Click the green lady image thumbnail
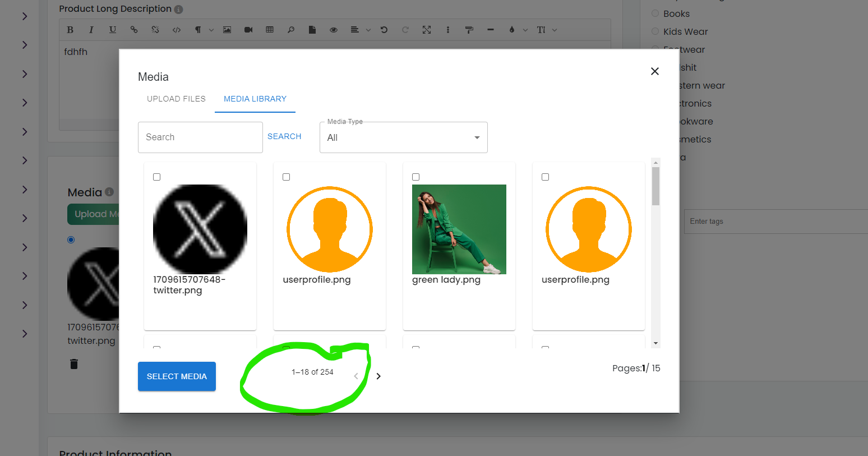Screen dimensions: 868x456 [459, 229]
